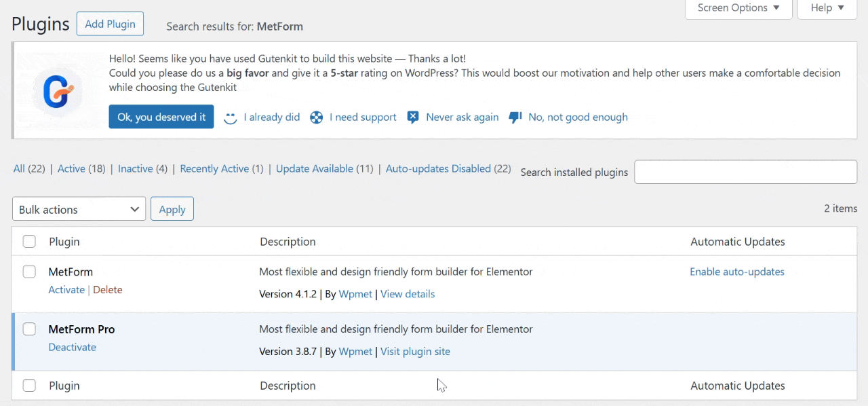
Task: Toggle the select-all checkbox in table footer
Action: [29, 386]
